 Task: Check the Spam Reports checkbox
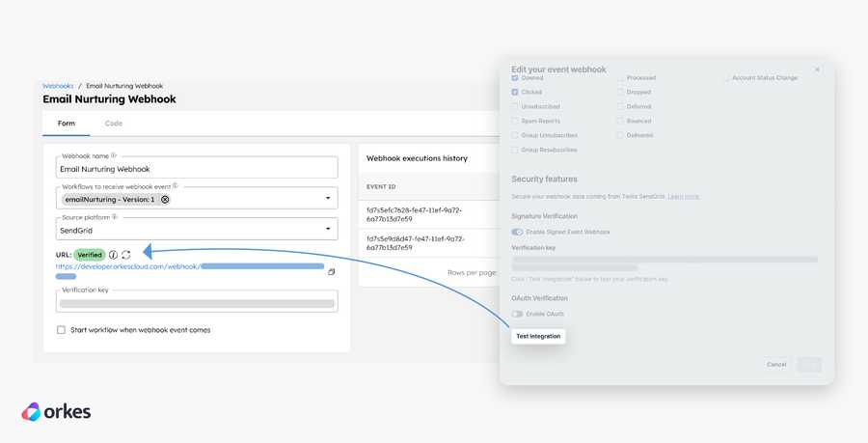point(515,121)
